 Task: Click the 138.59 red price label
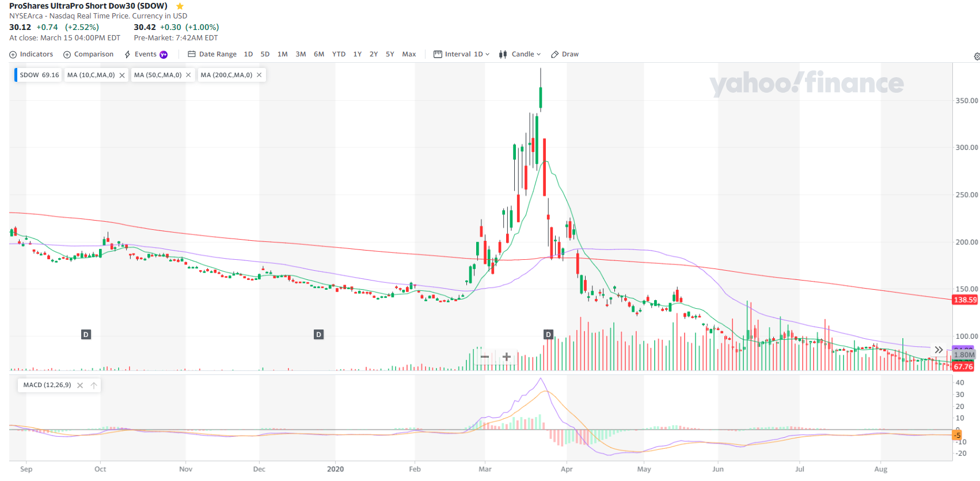point(965,300)
